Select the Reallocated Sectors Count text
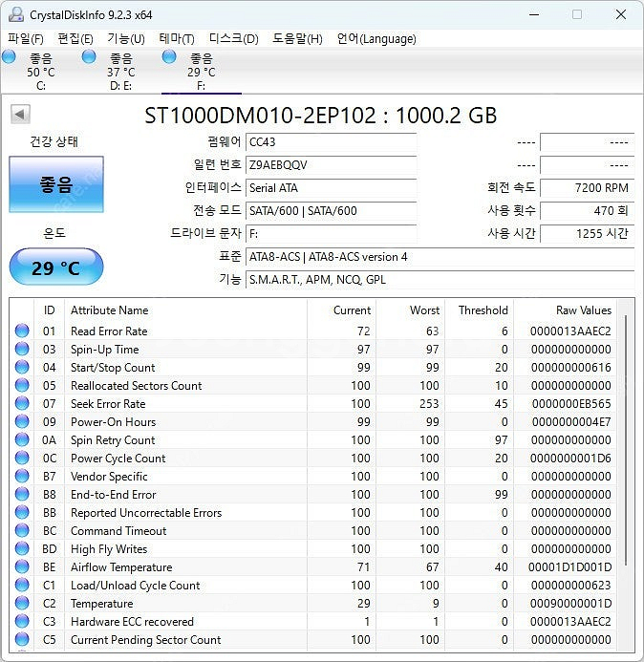Viewport: 644px width, 662px height. pos(136,386)
